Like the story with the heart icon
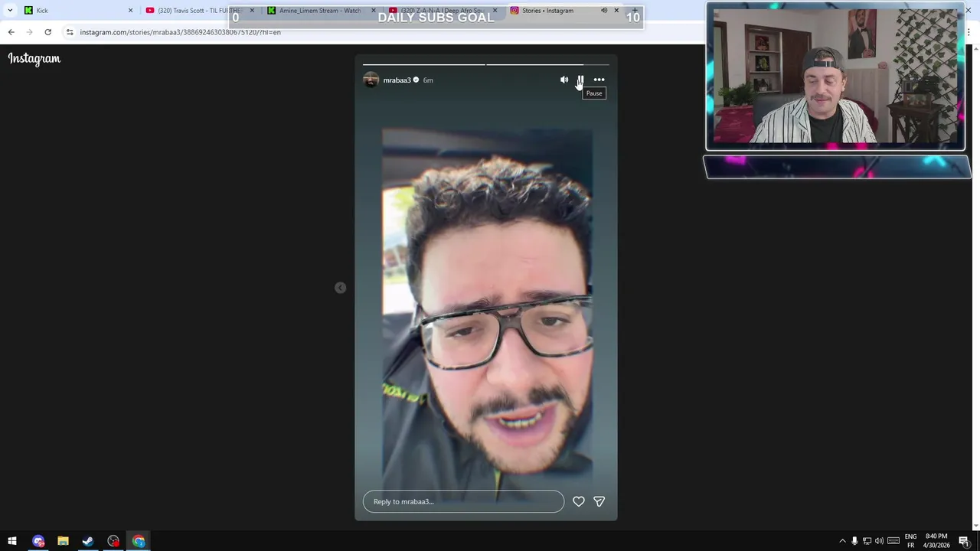The height and width of the screenshot is (551, 980). 579,501
